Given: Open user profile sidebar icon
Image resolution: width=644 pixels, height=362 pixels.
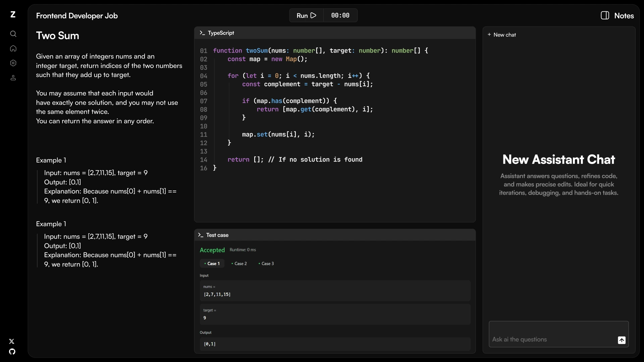Looking at the screenshot, I should (x=13, y=78).
